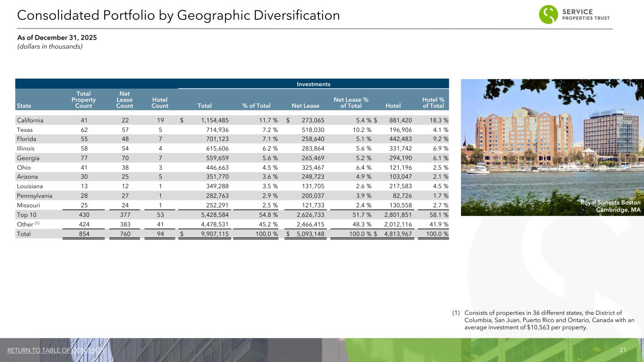The width and height of the screenshot is (644, 362).
Task: Select the $9,907,115 total investments value
Action: [209, 233]
